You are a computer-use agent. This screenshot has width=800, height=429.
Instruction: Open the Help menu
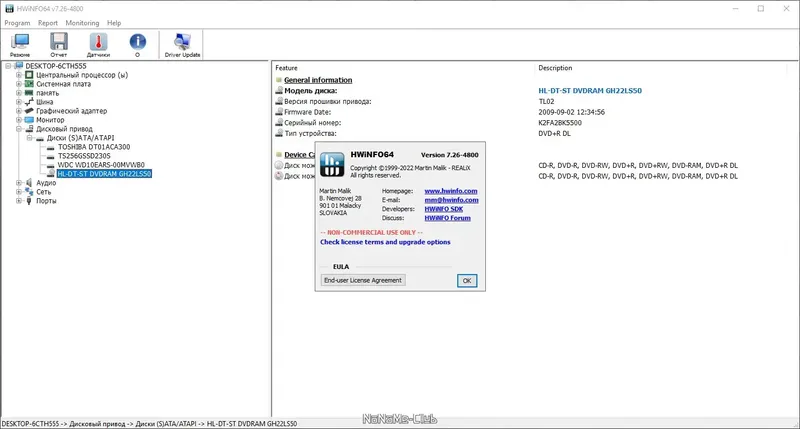click(x=114, y=23)
